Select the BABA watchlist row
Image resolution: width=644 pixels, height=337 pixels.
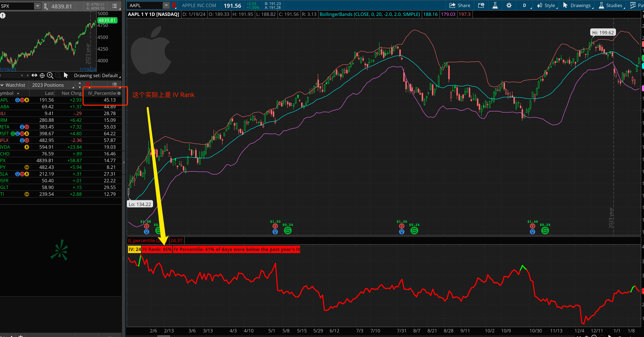tap(61, 107)
